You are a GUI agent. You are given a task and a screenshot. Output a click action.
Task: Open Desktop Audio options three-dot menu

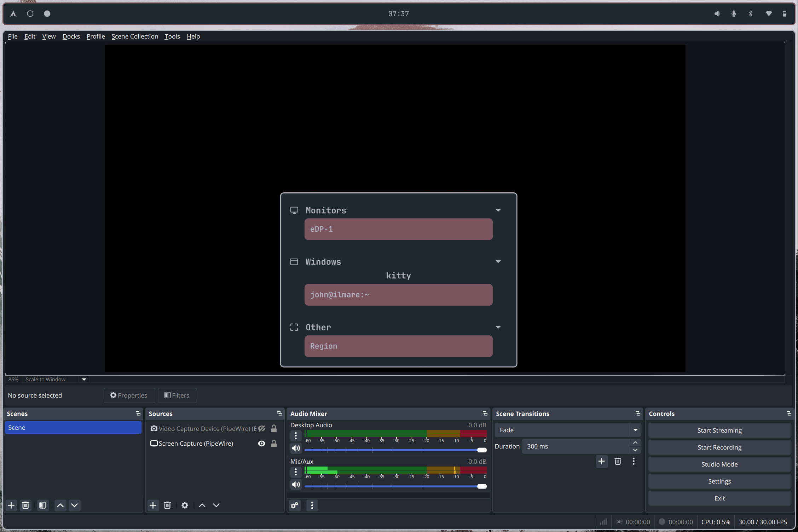click(x=296, y=435)
